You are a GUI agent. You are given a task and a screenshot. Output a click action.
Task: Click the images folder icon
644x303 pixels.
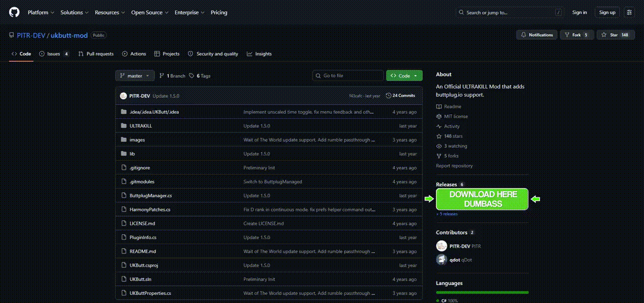tap(124, 140)
